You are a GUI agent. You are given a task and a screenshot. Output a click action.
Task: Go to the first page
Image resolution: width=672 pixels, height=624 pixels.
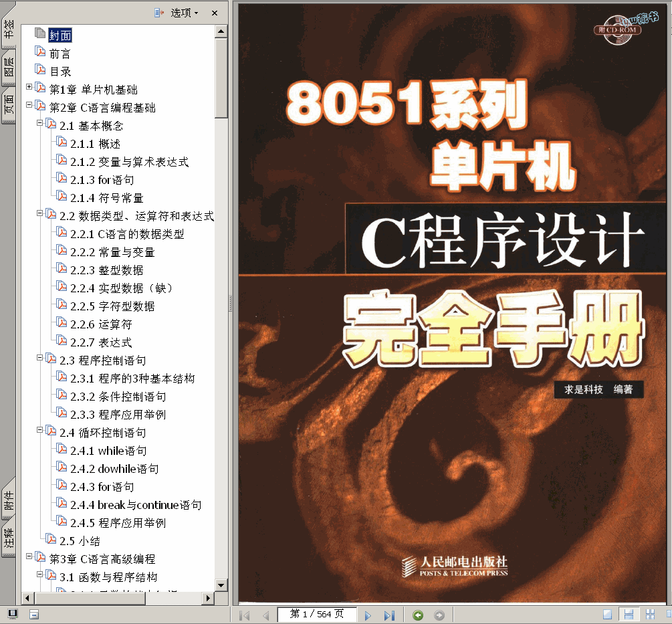(x=245, y=615)
